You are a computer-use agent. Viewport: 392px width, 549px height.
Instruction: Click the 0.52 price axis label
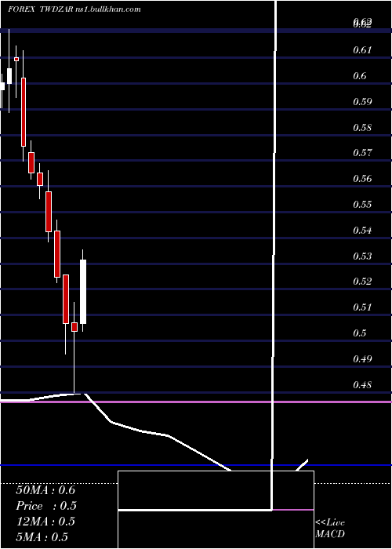coord(362,281)
